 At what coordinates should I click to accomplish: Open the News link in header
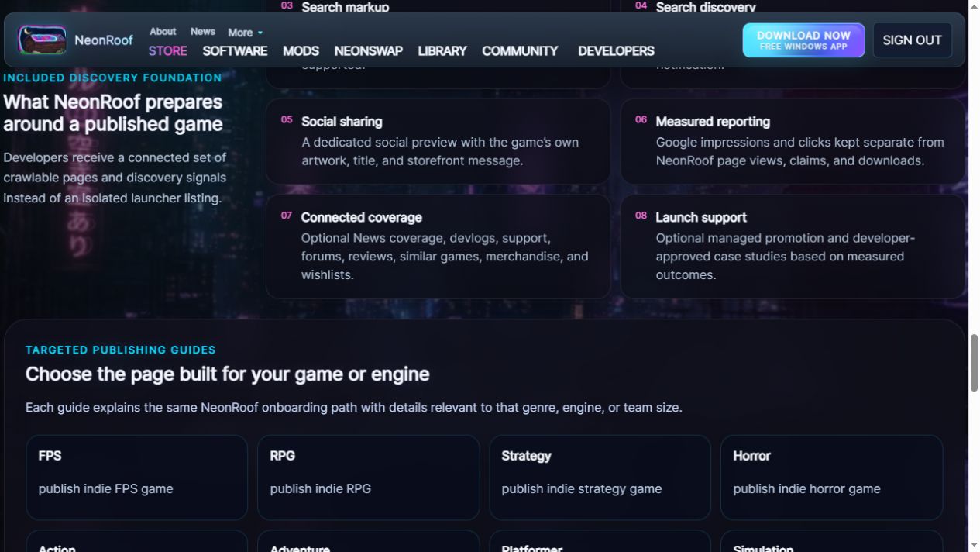tap(203, 32)
